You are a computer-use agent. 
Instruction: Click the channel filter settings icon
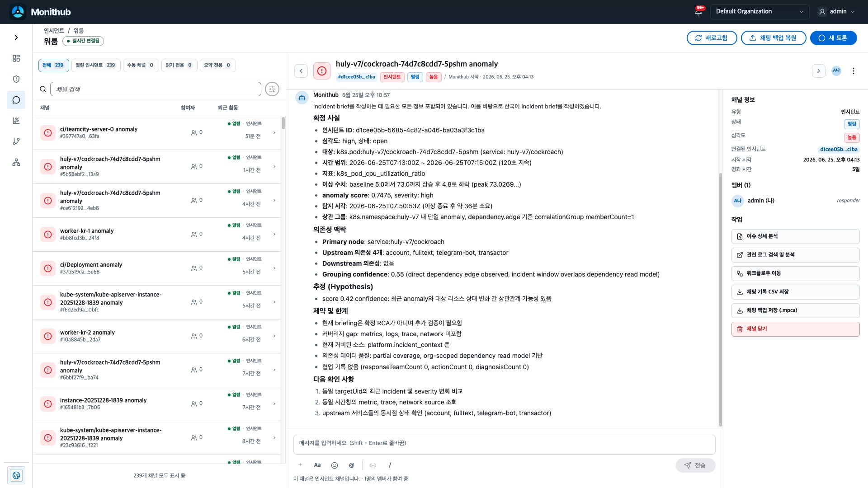[272, 89]
